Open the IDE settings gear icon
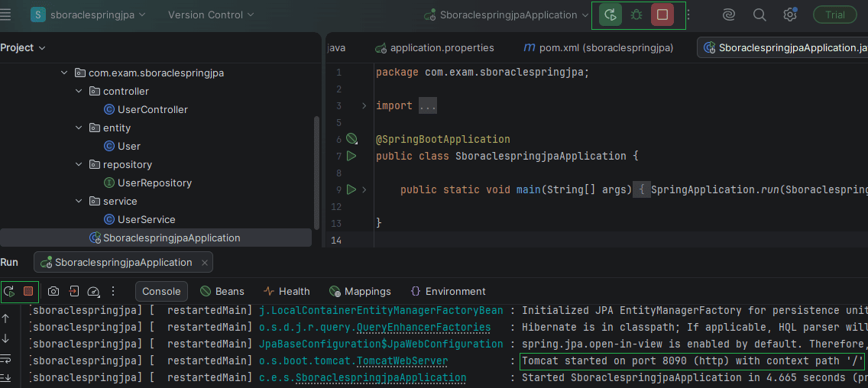868x388 pixels. pos(790,15)
